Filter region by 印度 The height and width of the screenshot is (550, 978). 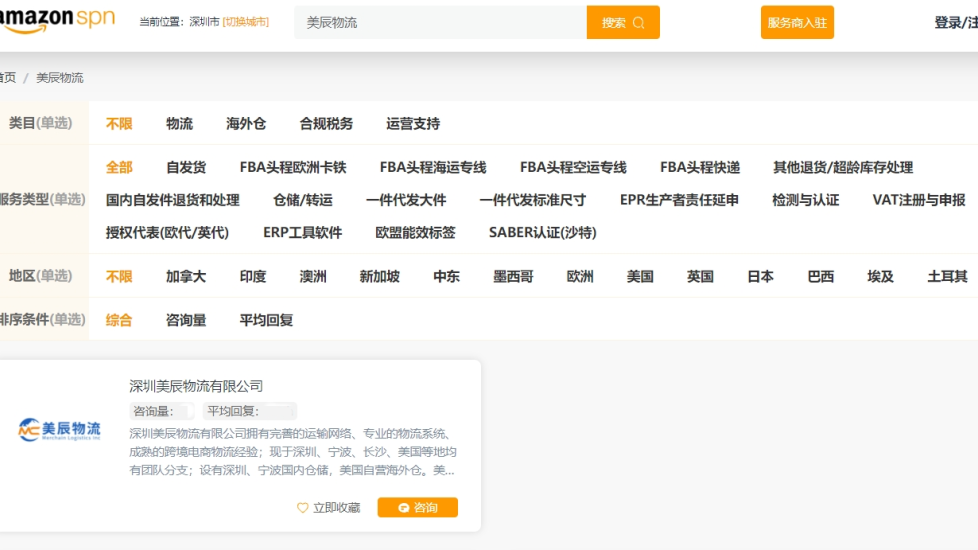tap(253, 276)
